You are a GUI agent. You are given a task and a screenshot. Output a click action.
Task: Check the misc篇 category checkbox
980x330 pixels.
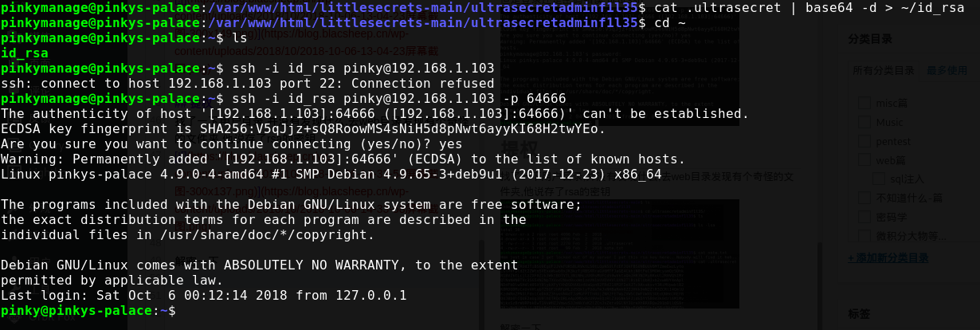864,103
